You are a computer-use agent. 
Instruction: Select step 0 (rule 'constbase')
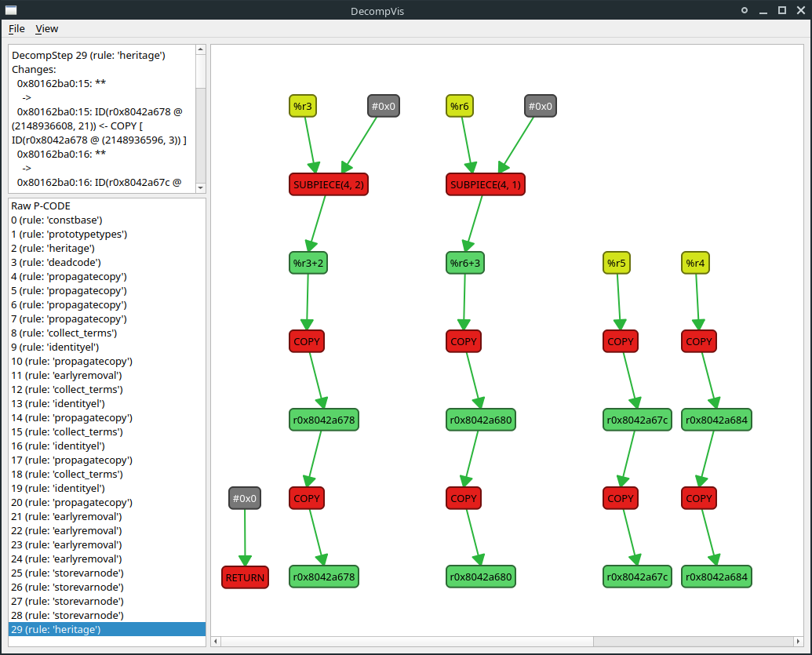point(55,220)
